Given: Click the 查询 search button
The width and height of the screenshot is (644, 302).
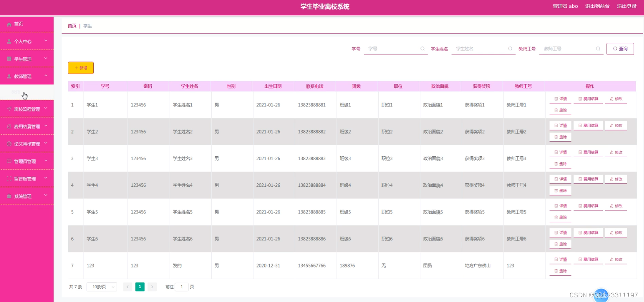Looking at the screenshot, I should (620, 49).
